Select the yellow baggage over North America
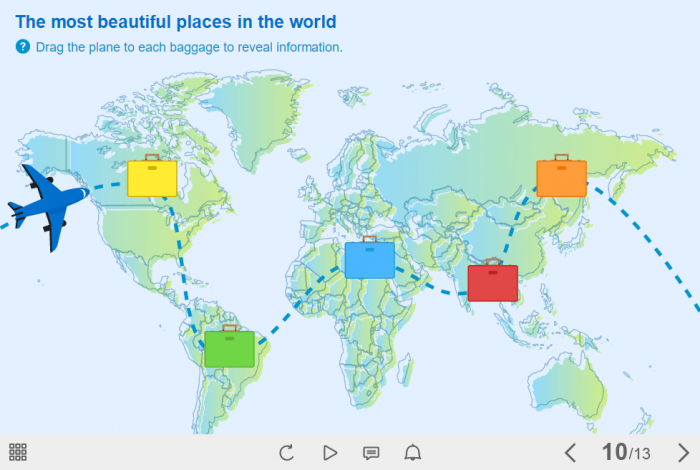This screenshot has height=470, width=700. [152, 177]
